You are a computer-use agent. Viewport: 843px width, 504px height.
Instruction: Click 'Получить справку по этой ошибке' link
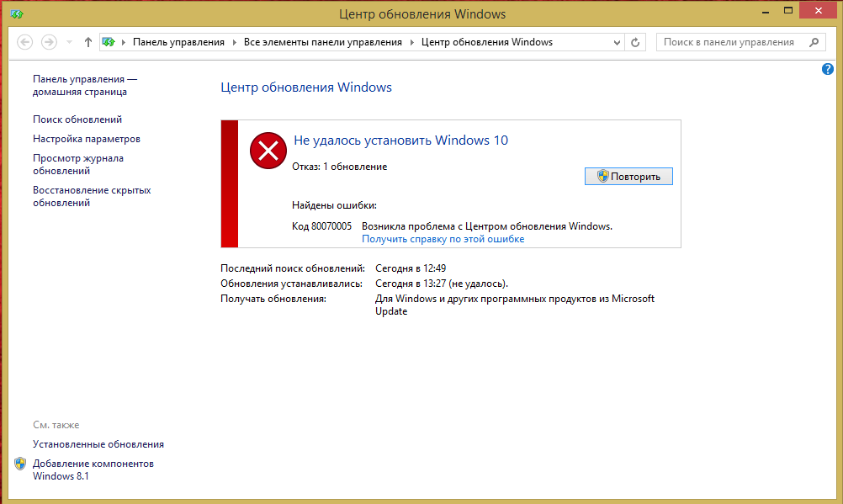coord(443,239)
